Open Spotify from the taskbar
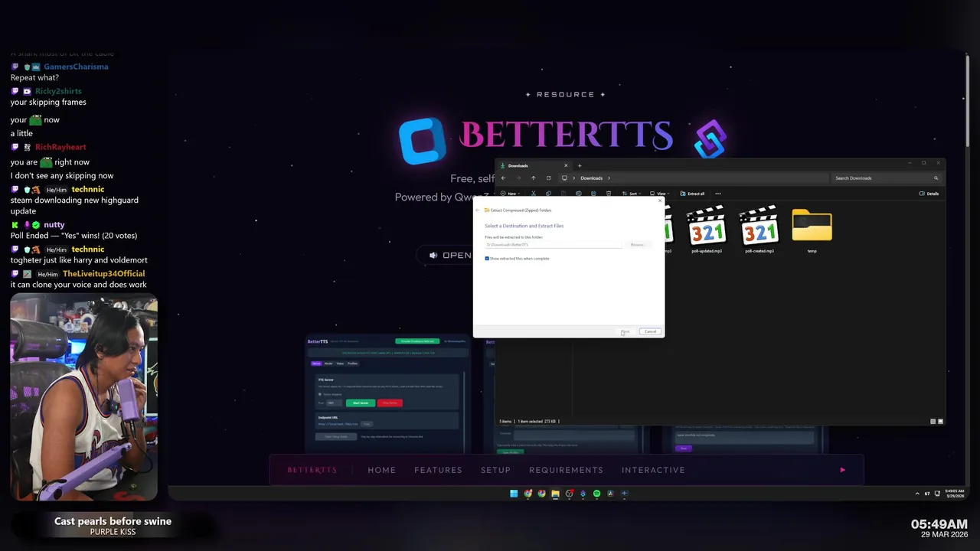 click(596, 494)
